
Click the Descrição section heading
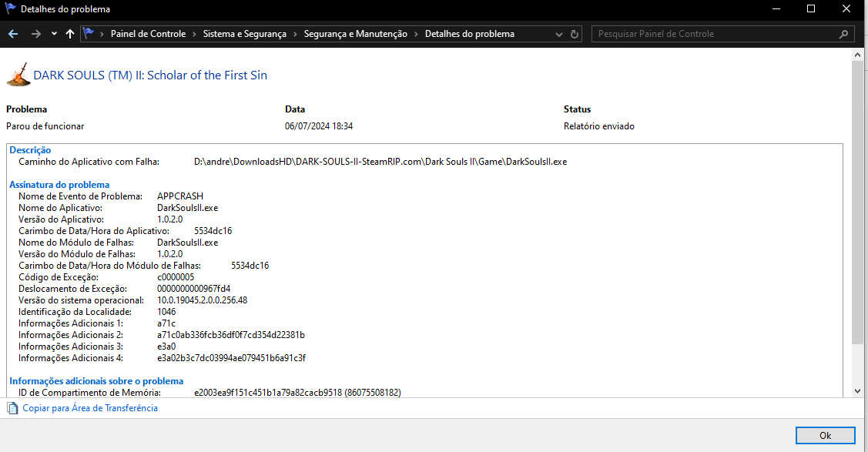pyautogui.click(x=30, y=150)
